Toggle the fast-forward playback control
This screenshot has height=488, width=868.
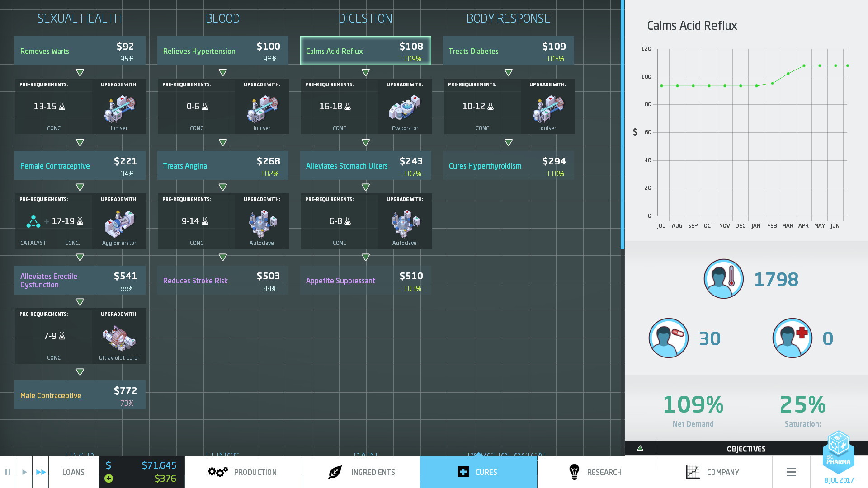pyautogui.click(x=41, y=472)
